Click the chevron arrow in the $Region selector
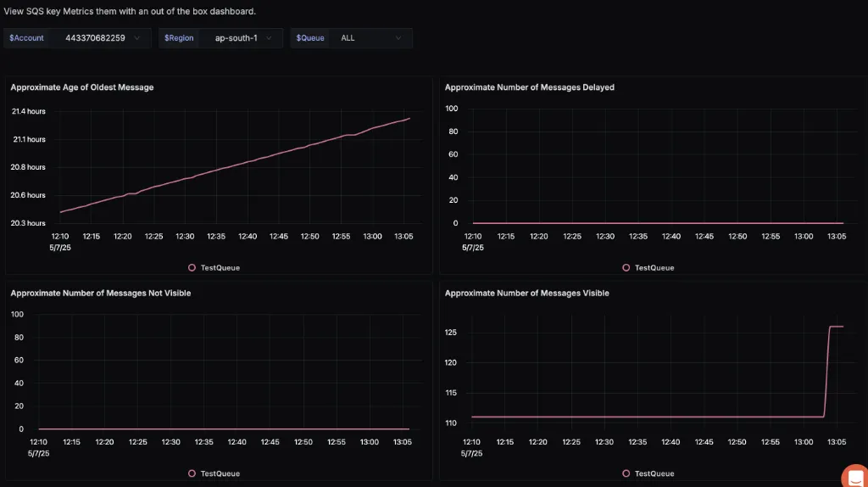The image size is (868, 487). (270, 38)
